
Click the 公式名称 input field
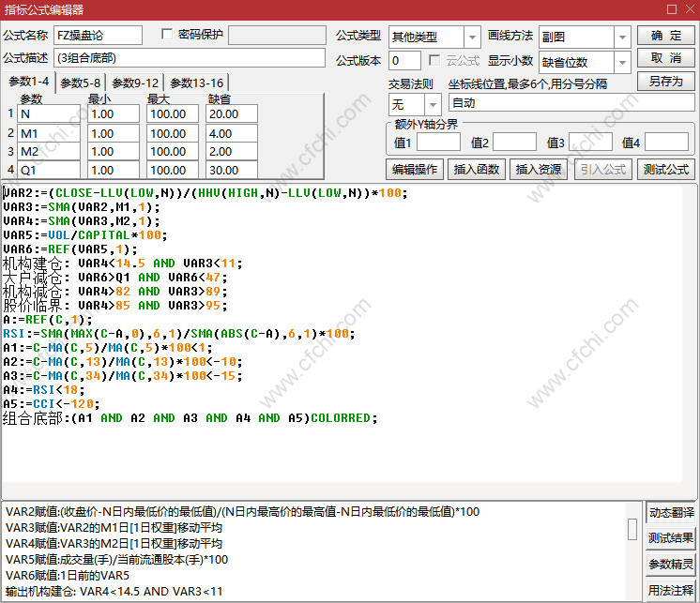click(98, 36)
